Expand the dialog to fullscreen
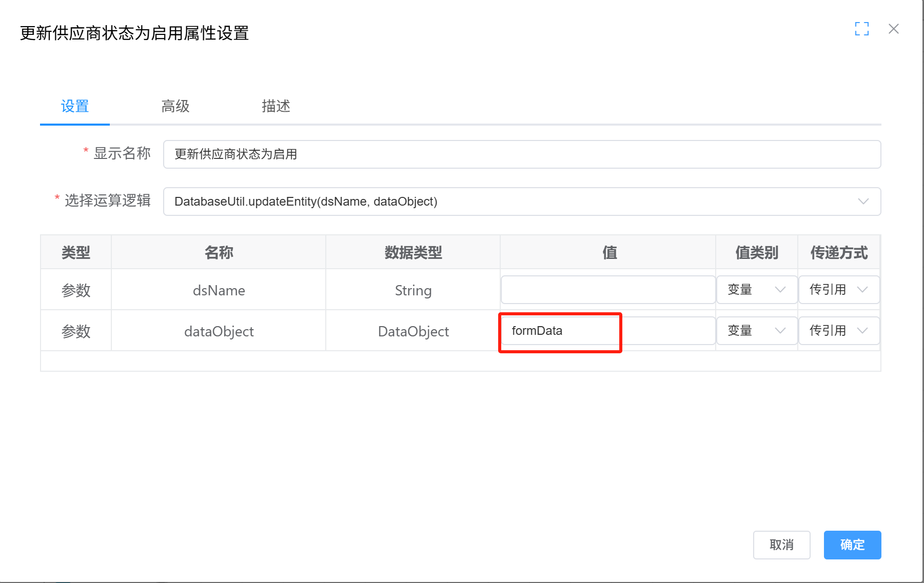 pos(862,29)
